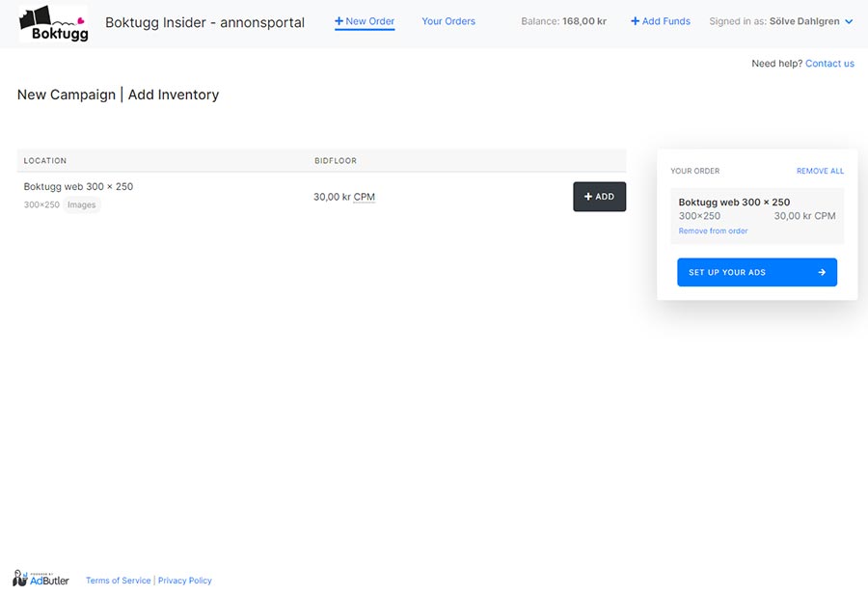Click Set Up Your Ads button
Viewport: 868px width, 597px height.
click(x=757, y=273)
